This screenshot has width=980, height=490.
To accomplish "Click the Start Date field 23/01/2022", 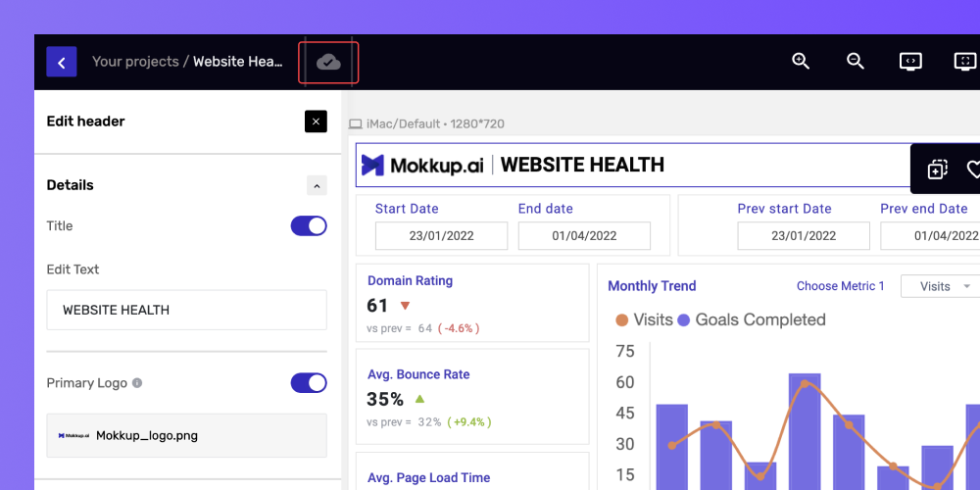I will pos(441,235).
